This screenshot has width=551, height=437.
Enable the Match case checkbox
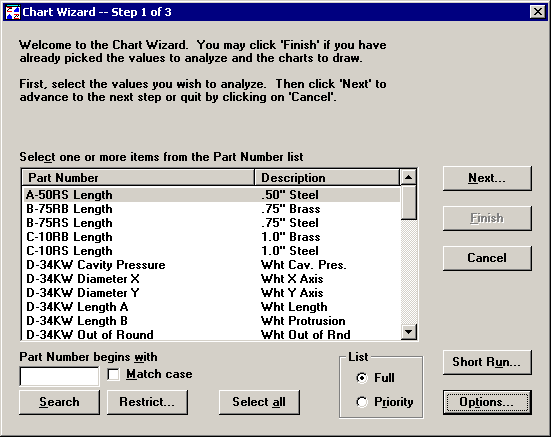pos(113,374)
